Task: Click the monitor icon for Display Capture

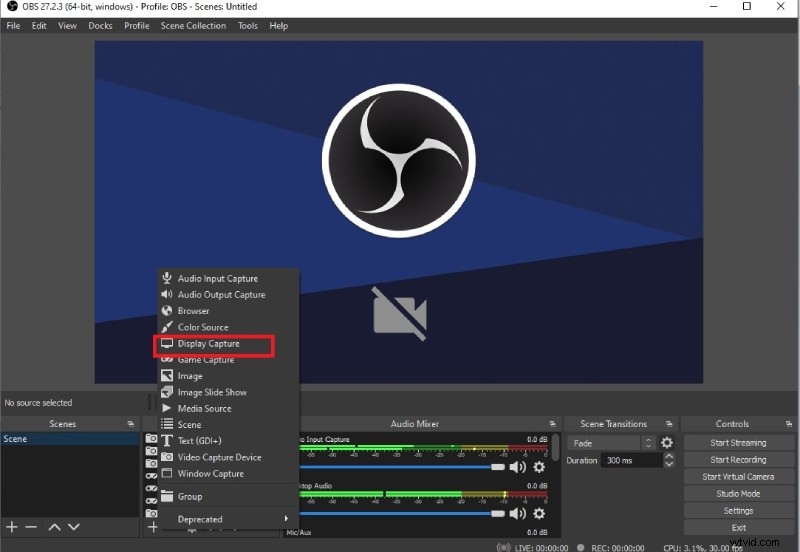Action: pyautogui.click(x=167, y=343)
